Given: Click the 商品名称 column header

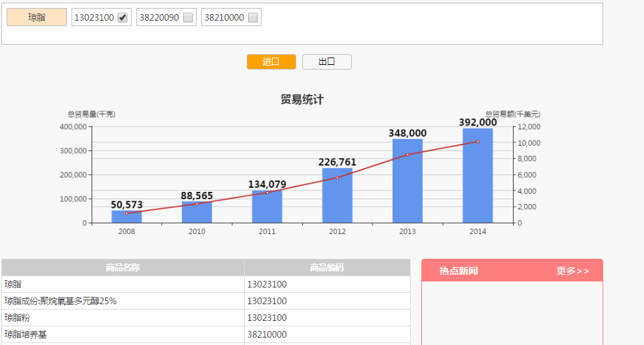Looking at the screenshot, I should click(122, 267).
